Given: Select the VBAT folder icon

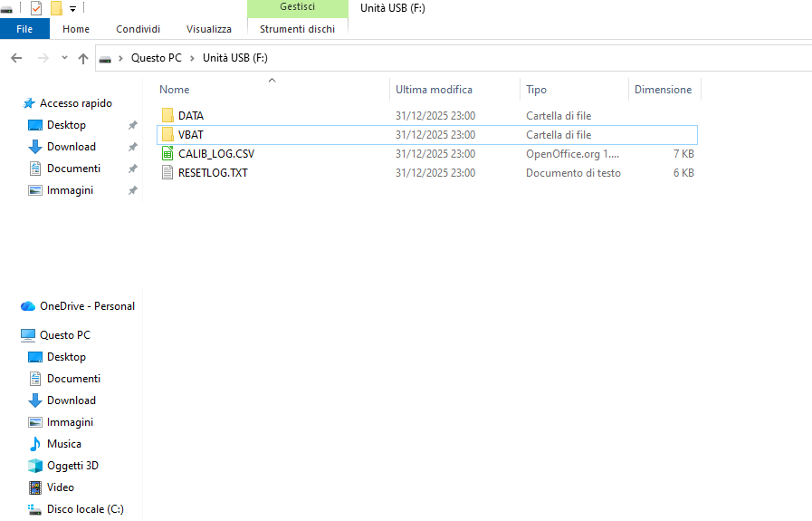Looking at the screenshot, I should tap(167, 134).
